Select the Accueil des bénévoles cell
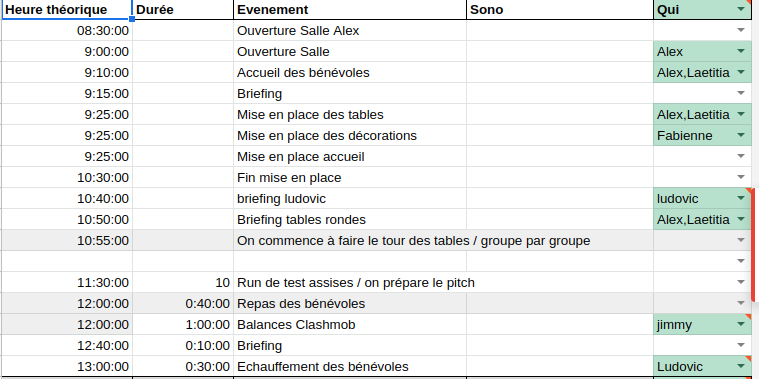759x379 pixels. (350, 73)
